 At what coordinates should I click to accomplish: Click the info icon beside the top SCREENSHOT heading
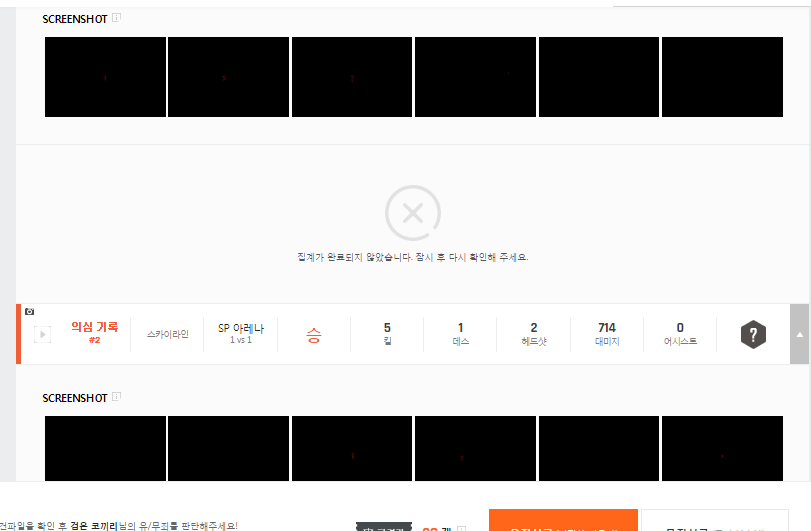click(117, 18)
